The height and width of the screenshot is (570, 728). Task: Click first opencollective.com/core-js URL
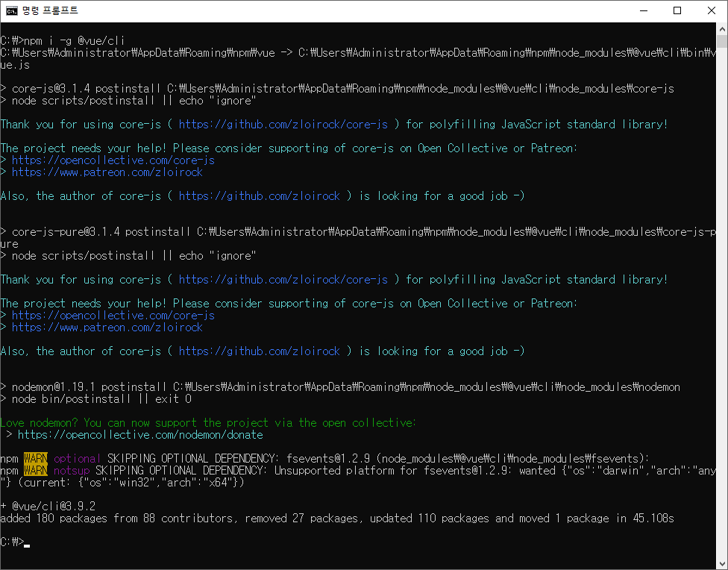tap(113, 160)
